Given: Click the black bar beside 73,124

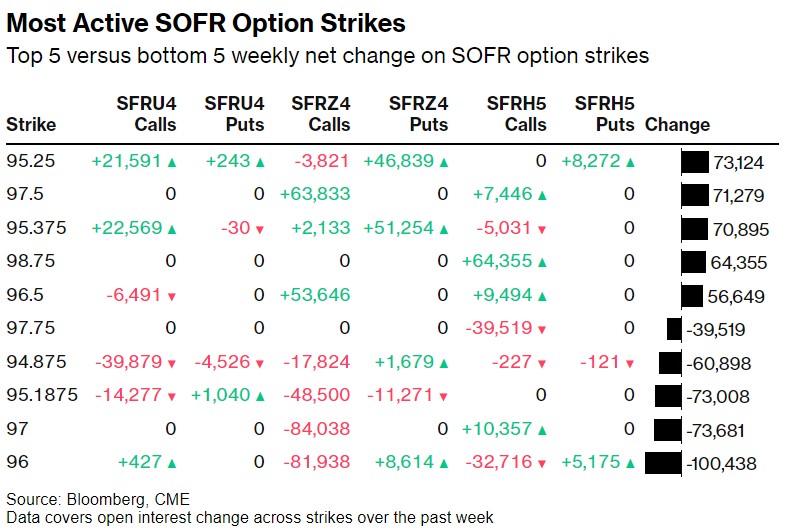Looking at the screenshot, I should click(x=694, y=161).
